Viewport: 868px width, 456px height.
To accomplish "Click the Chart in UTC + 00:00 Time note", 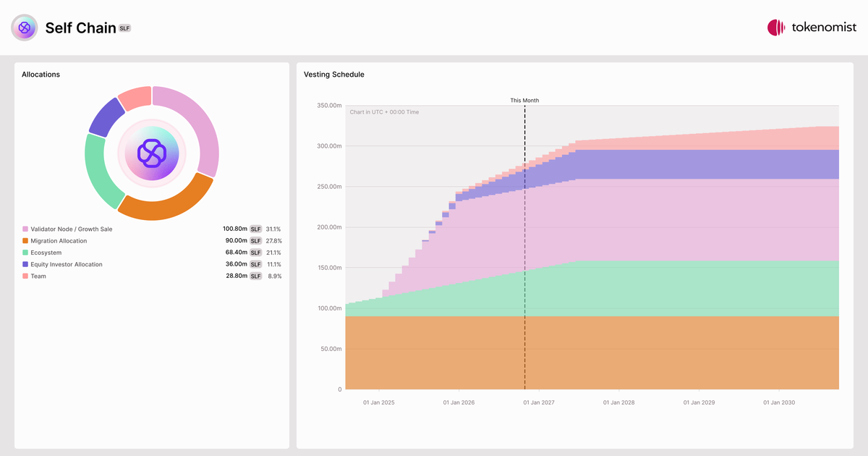I will click(384, 112).
